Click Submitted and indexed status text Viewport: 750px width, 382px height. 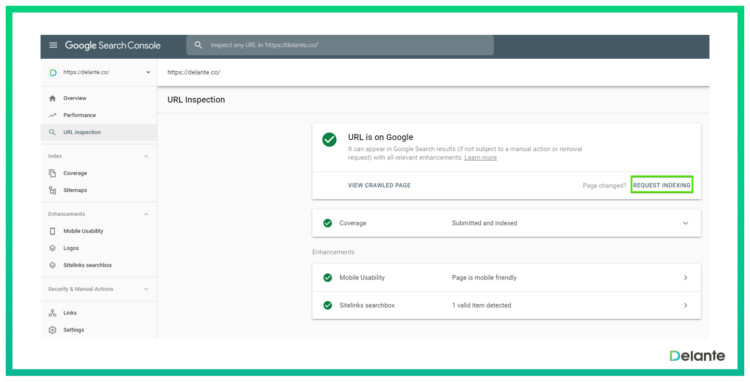[485, 223]
